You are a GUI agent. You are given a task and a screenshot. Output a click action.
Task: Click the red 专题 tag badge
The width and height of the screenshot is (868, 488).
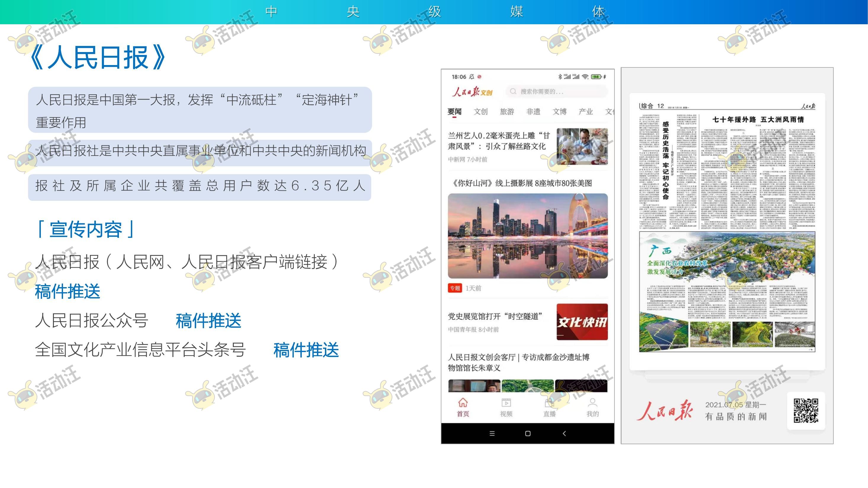pos(455,288)
